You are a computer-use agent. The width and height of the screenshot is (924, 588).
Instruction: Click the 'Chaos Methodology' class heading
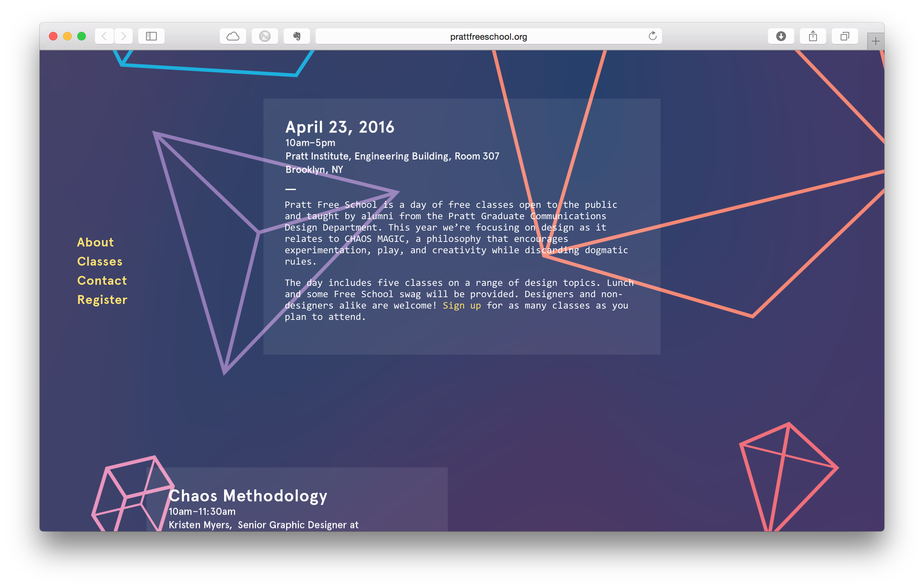248,496
